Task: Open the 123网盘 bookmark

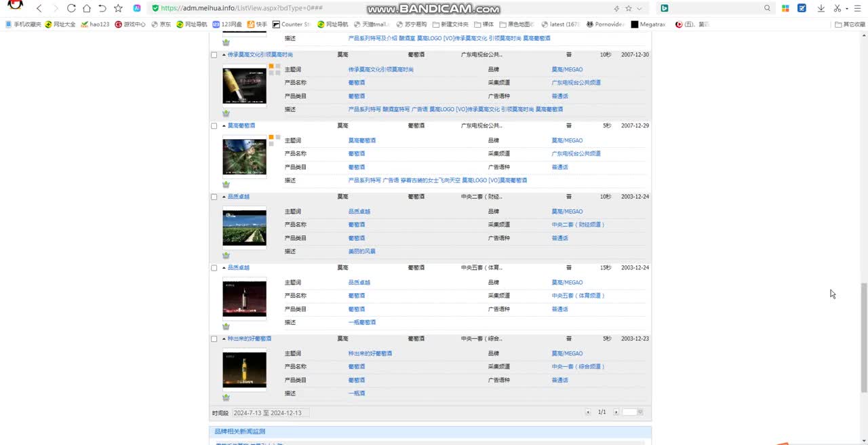Action: [227, 24]
